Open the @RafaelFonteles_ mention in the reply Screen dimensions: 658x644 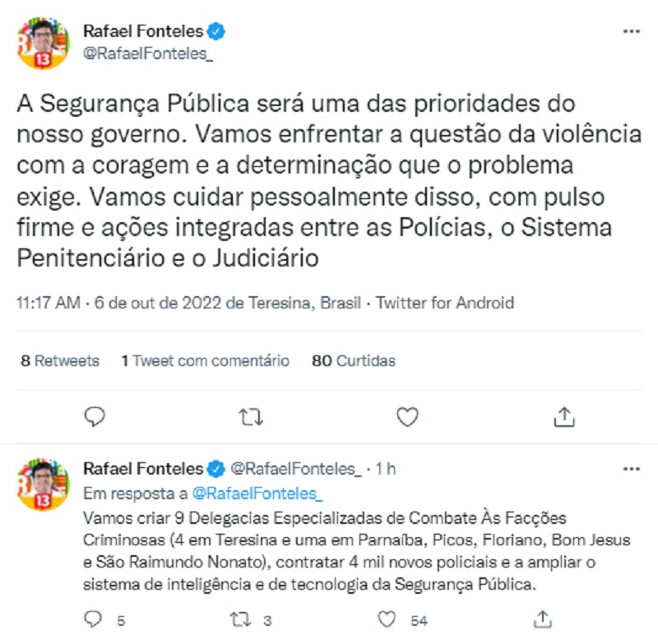coord(257,493)
